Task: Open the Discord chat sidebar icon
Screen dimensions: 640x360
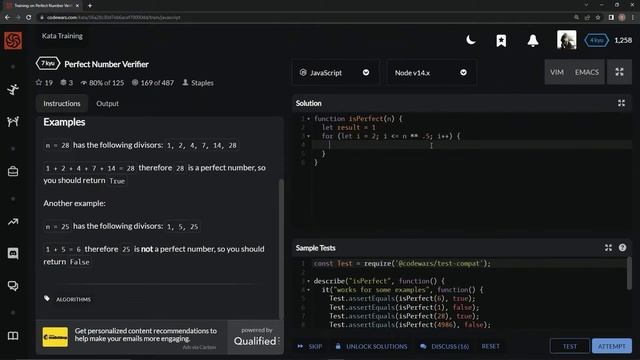Action: click(x=13, y=253)
